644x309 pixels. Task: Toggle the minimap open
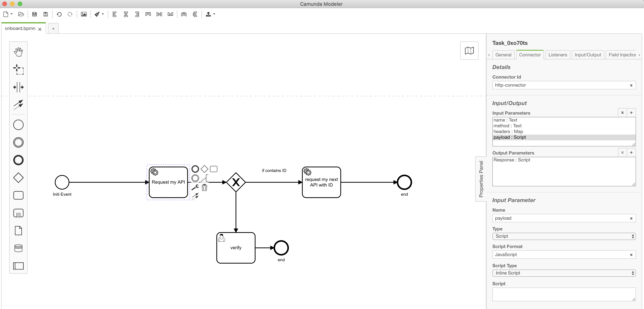469,51
